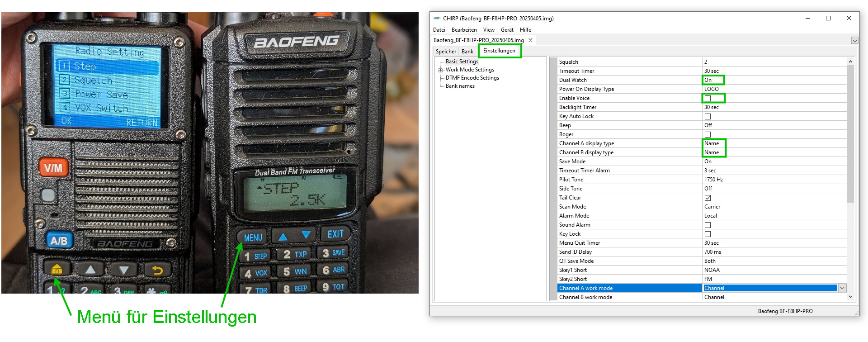Minimize the CHIRP window
This screenshot has height=342, width=868.
coord(807,19)
